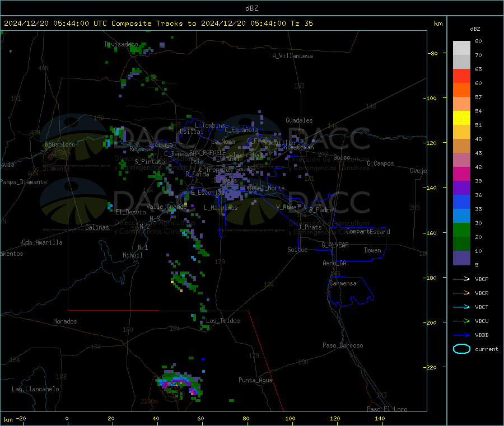Click the El_Desvio map label
504x426 pixels.
click(x=130, y=212)
